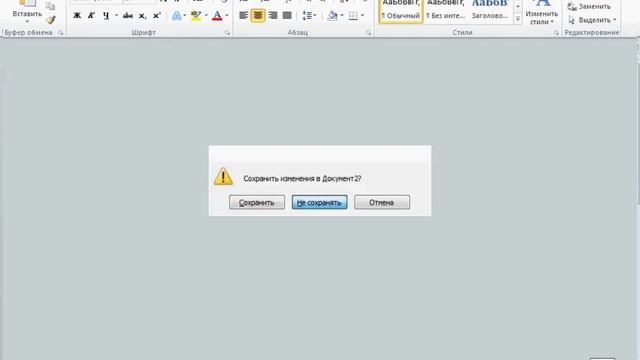Apply superscript formatting

156,16
